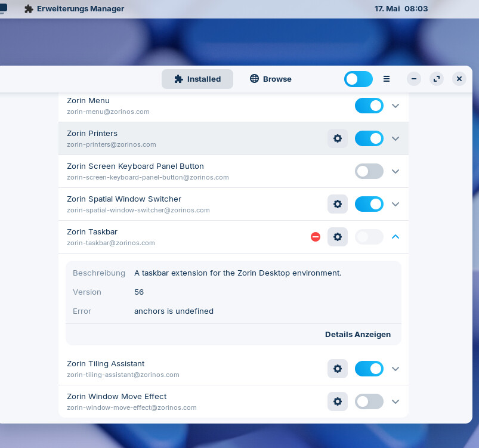Click the zorin-printers@zorinos.com identifier

point(112,144)
